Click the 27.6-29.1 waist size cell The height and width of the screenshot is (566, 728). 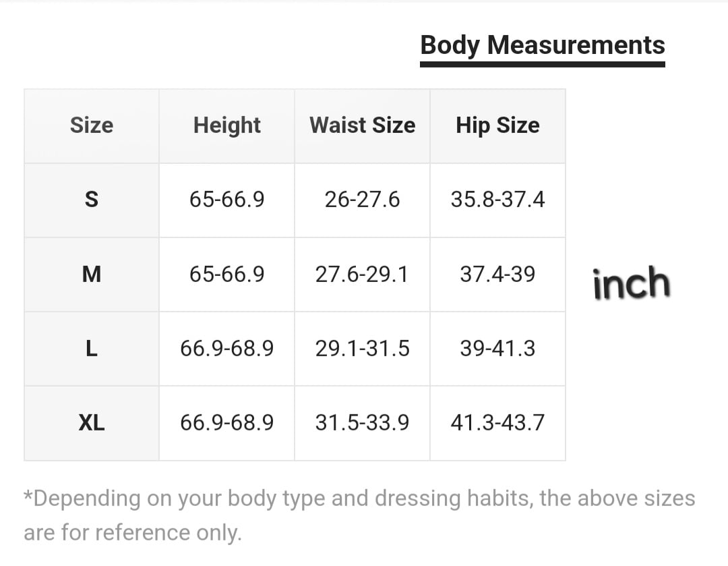coord(362,274)
